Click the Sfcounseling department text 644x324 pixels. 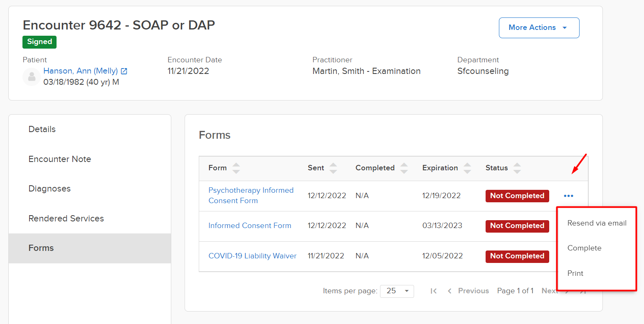[483, 71]
